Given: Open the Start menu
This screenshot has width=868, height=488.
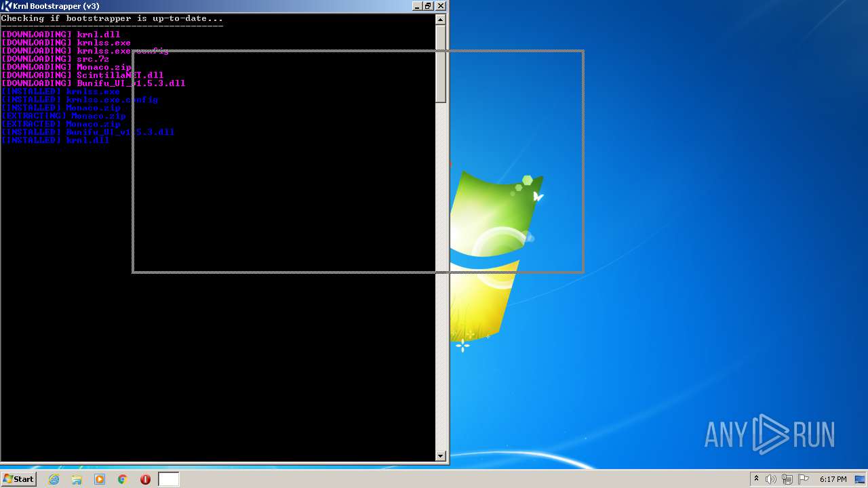Looking at the screenshot, I should coord(19,479).
